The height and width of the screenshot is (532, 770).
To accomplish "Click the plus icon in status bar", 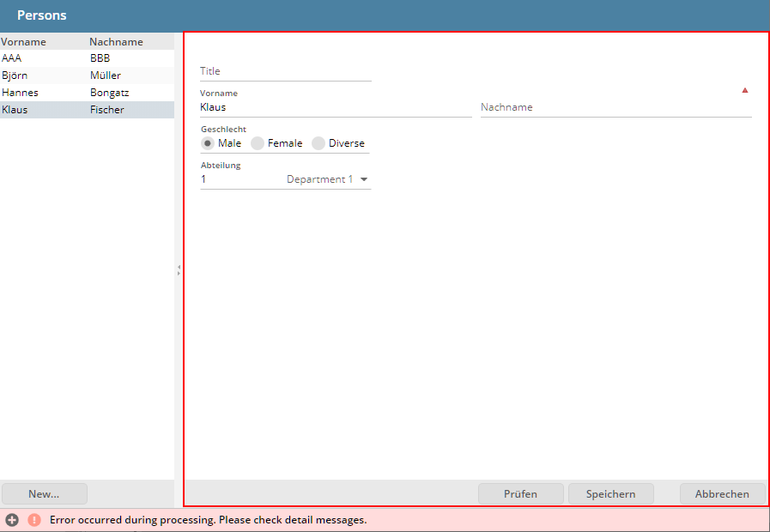I will pos(12,520).
